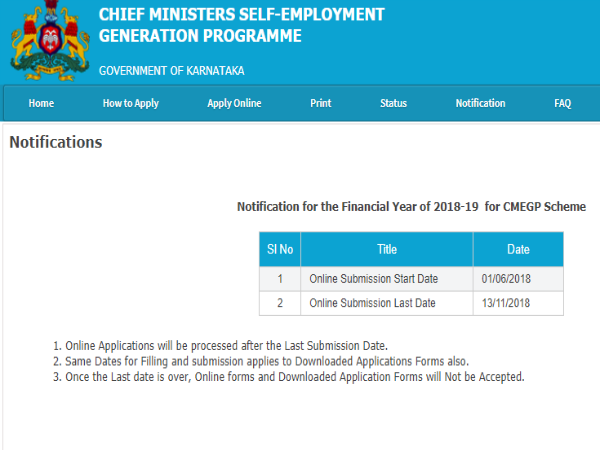
Task: Click the Date column header
Action: click(518, 249)
